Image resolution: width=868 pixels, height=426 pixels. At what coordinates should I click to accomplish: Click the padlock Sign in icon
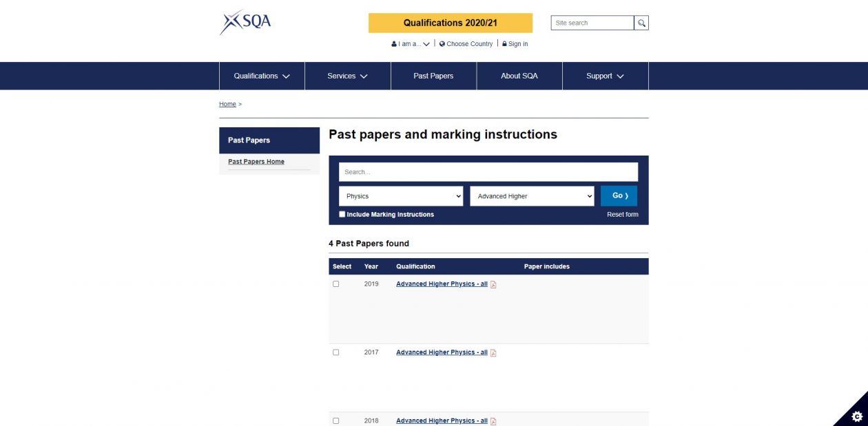tap(504, 44)
